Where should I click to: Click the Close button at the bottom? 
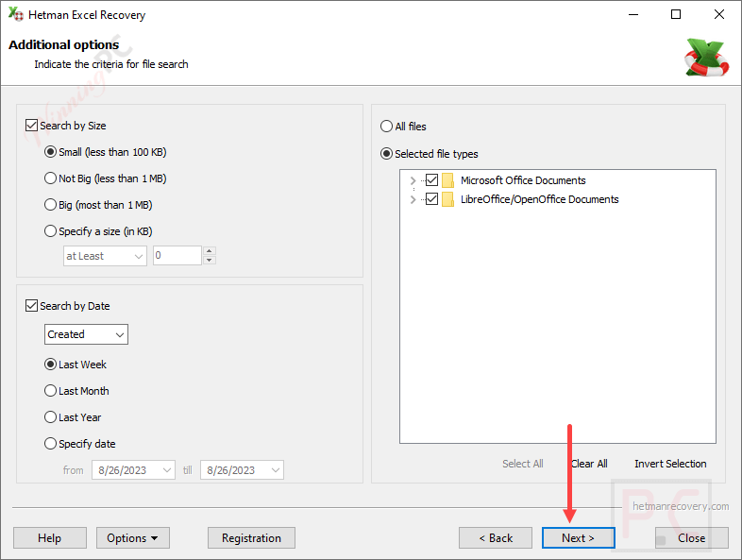click(691, 538)
